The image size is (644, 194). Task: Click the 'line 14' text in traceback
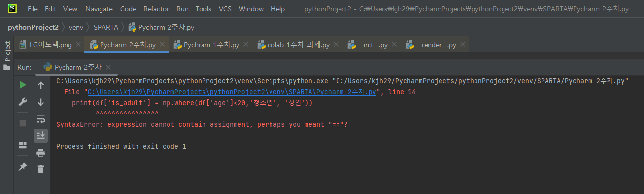[x=401, y=92]
